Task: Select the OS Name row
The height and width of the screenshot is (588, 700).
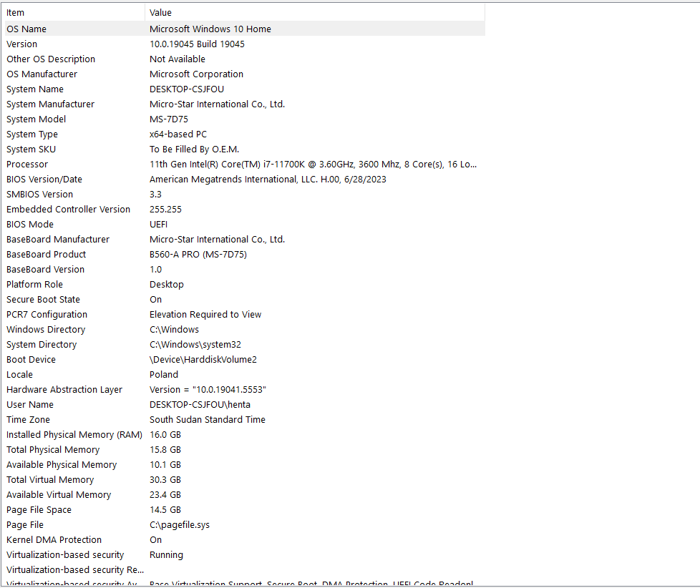Action: (x=245, y=29)
